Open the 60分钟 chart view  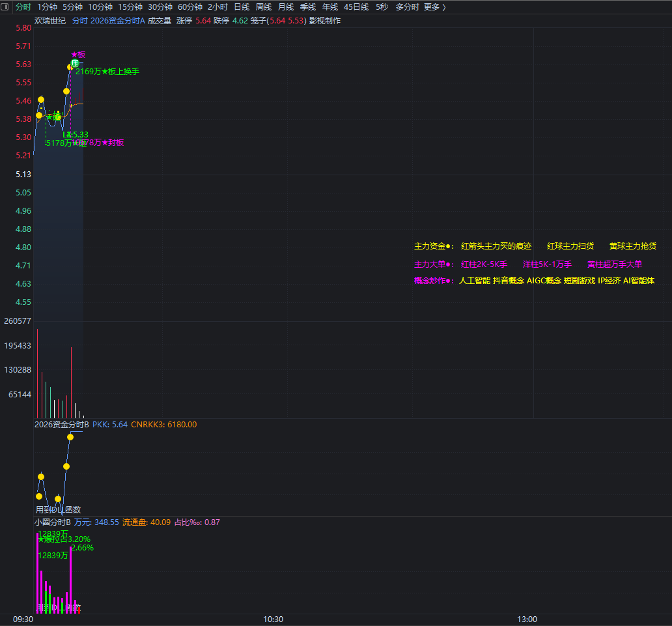[190, 7]
